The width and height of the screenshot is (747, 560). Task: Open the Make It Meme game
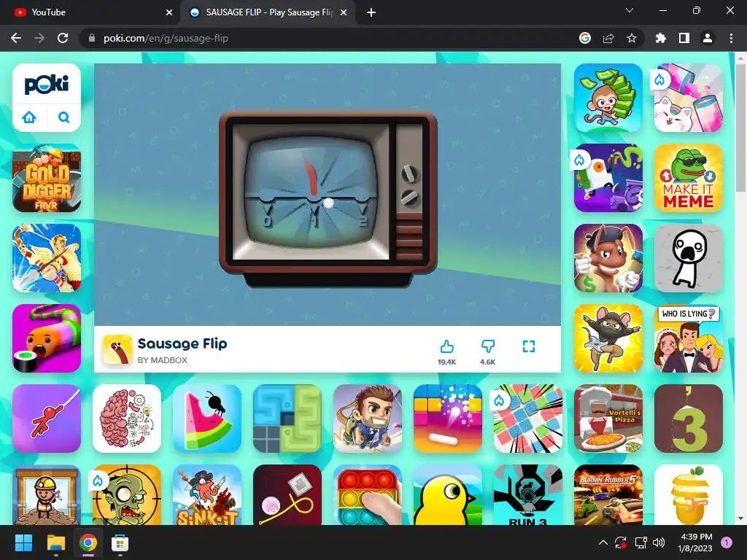click(x=689, y=178)
